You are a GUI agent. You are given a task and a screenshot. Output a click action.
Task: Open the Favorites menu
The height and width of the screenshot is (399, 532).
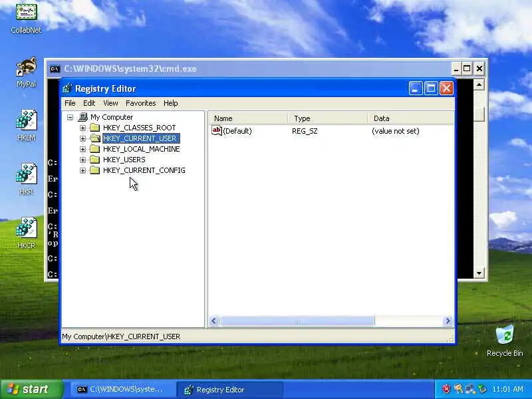(x=141, y=103)
